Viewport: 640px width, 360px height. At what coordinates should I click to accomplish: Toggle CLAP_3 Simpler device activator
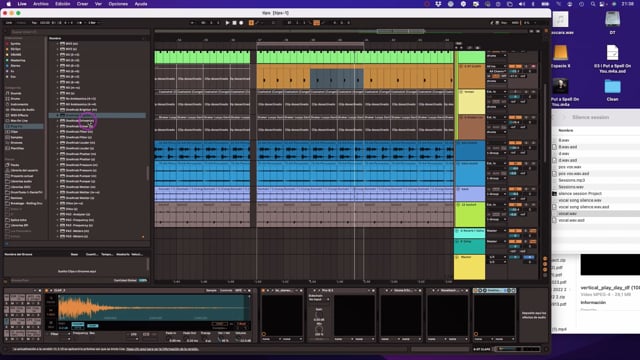[x=47, y=291]
